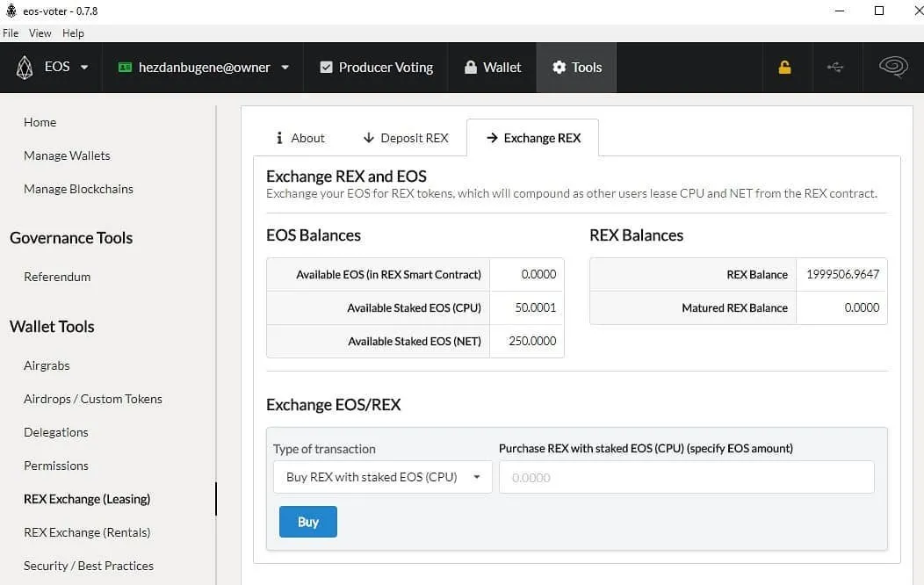Image resolution: width=924 pixels, height=585 pixels.
Task: Switch to the About tab
Action: pos(300,138)
